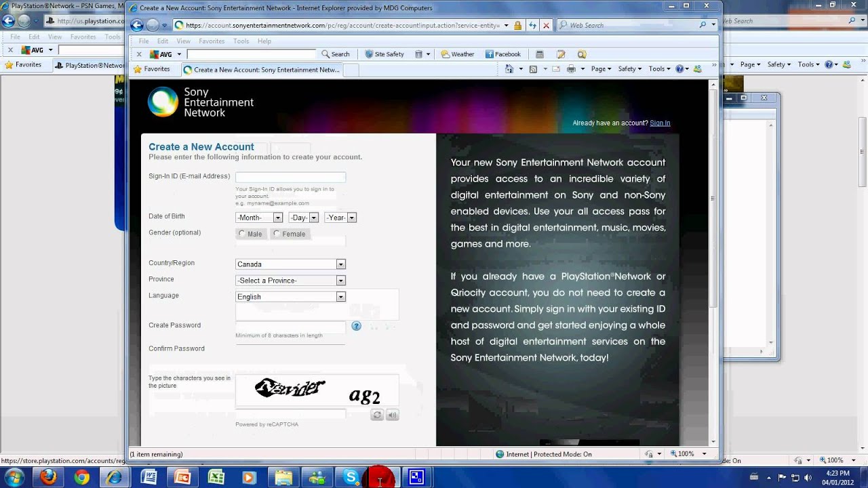The height and width of the screenshot is (488, 868).
Task: Open the File menu
Action: click(144, 41)
